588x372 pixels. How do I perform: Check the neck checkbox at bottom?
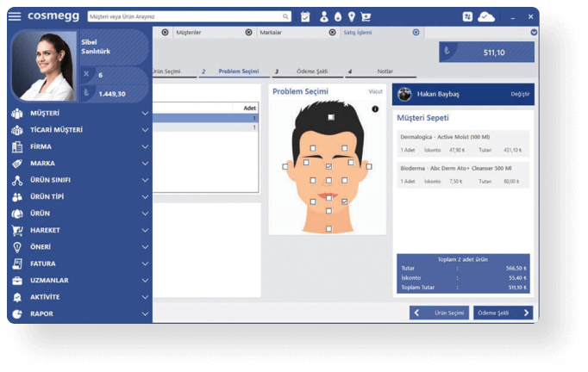(x=328, y=228)
